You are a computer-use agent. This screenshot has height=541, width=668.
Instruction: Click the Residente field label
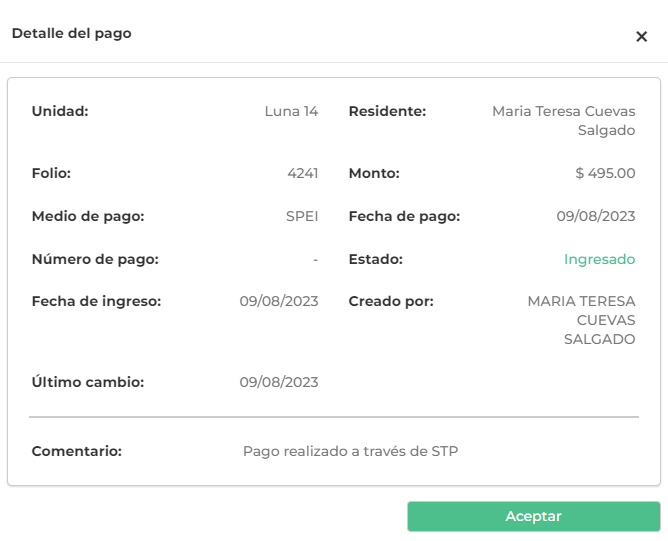(x=387, y=111)
